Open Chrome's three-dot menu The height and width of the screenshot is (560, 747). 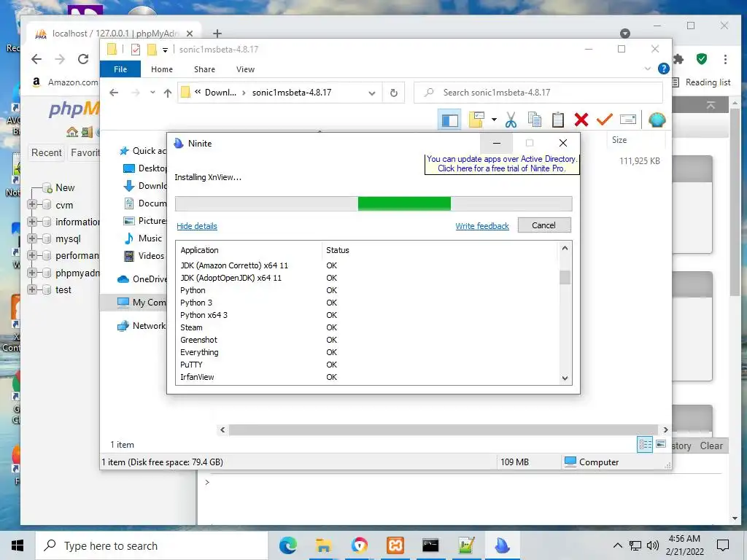click(x=725, y=59)
